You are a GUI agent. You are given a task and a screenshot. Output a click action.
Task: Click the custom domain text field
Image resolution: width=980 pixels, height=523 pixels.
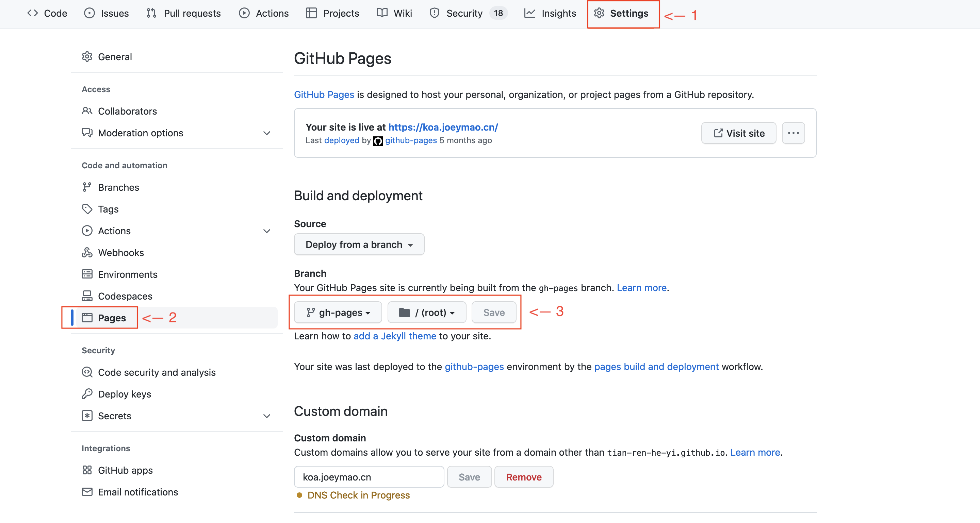(x=368, y=477)
